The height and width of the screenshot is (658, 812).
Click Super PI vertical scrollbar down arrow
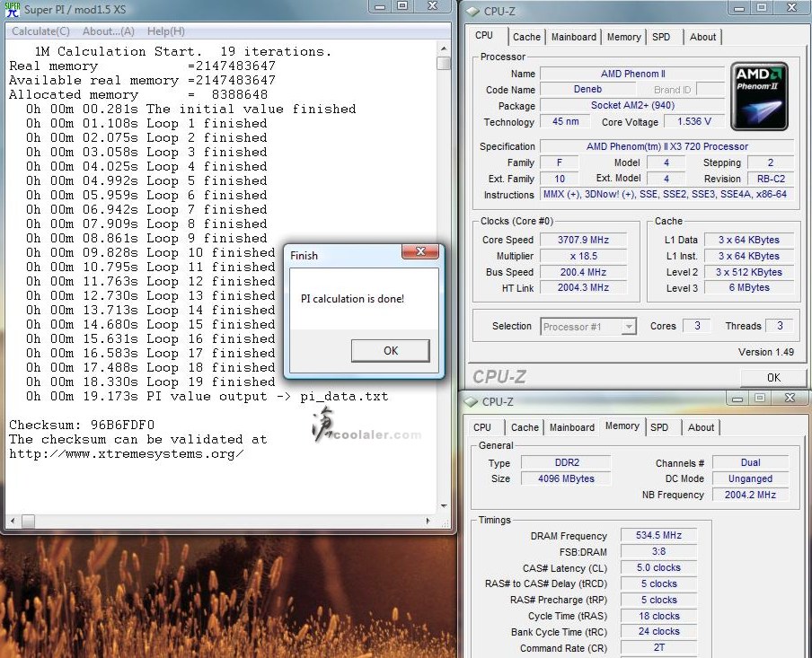click(444, 505)
